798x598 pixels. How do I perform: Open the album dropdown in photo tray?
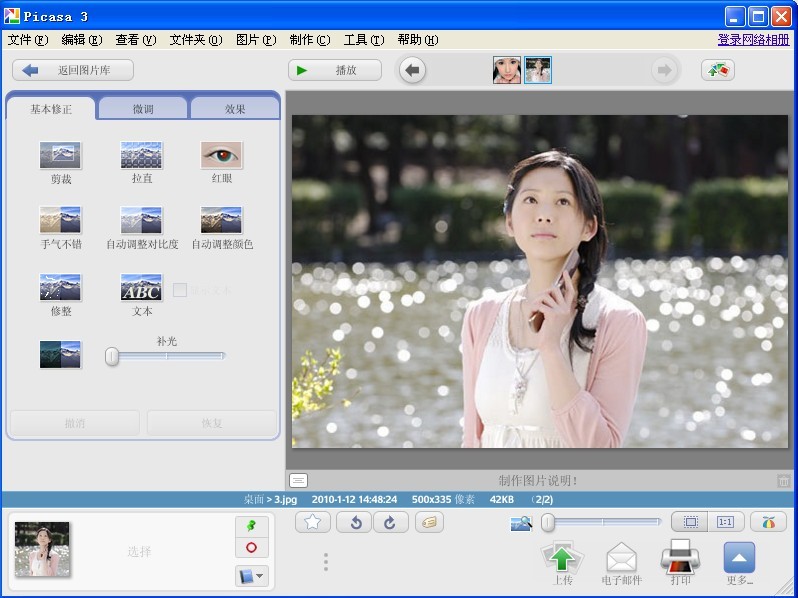click(x=251, y=576)
